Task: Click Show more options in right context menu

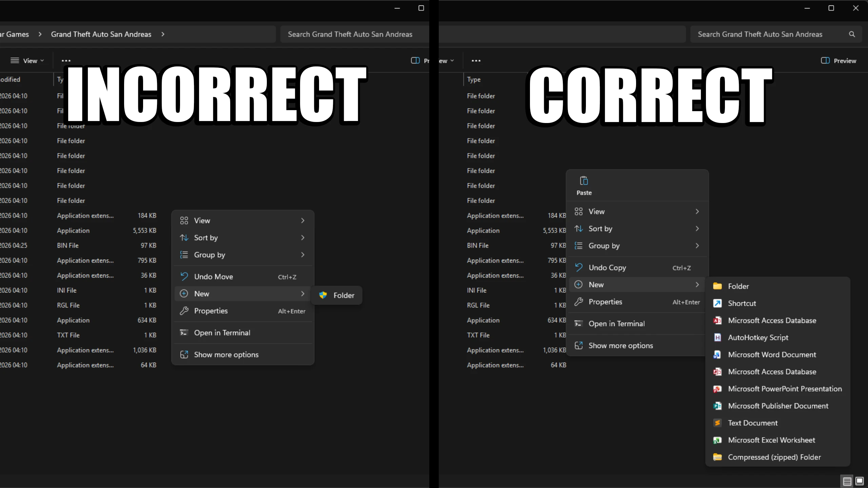Action: 620,345
